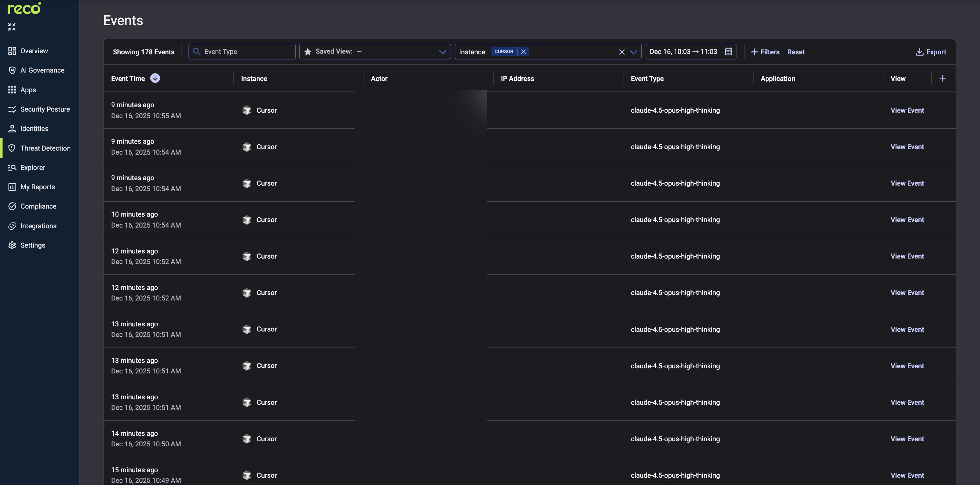Navigate to the Compliance section

38,206
